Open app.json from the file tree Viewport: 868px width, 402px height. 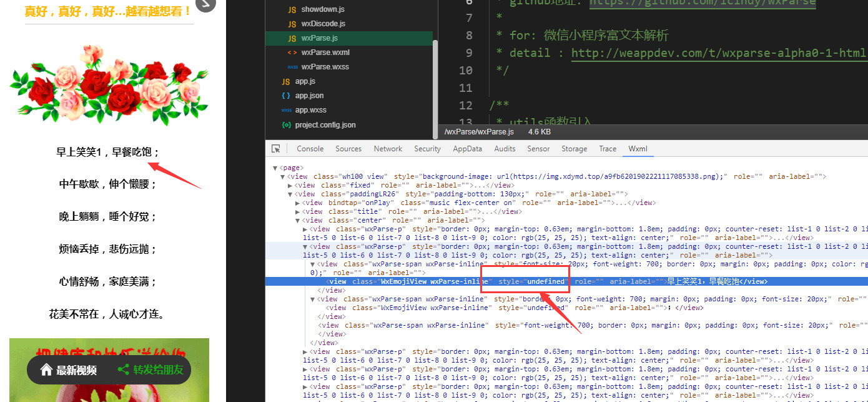pos(309,96)
